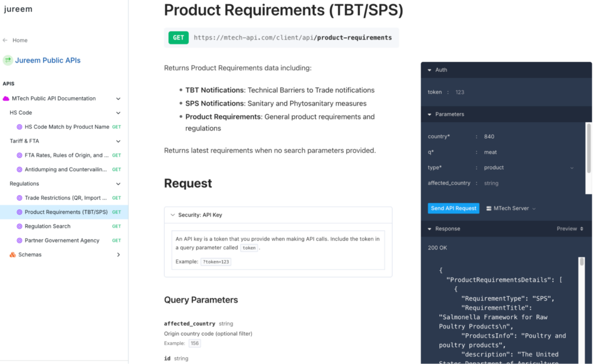Click the Response body scrollbar
This screenshot has height=364, width=604.
[x=582, y=262]
